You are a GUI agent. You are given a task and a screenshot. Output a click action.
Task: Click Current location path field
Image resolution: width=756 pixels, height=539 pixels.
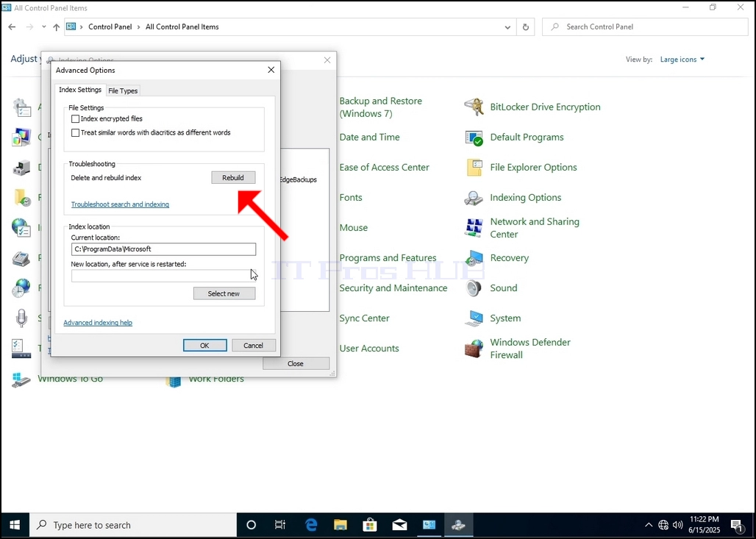point(163,249)
